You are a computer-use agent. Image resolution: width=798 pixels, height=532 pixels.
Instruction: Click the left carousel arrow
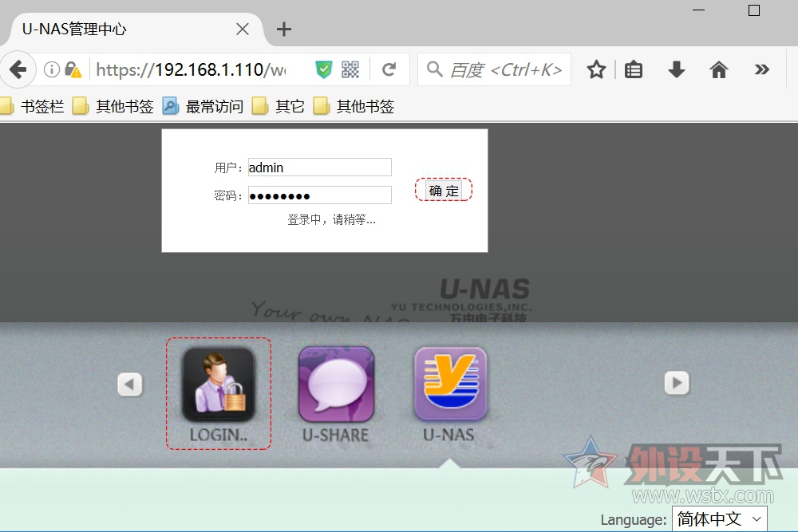130,384
